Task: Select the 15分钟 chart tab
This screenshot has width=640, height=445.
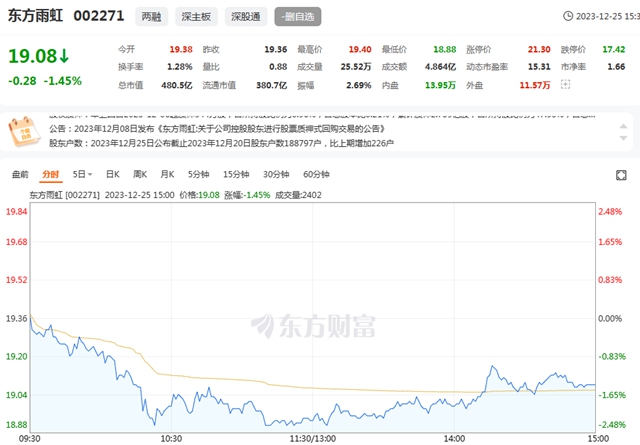Action: [x=236, y=174]
